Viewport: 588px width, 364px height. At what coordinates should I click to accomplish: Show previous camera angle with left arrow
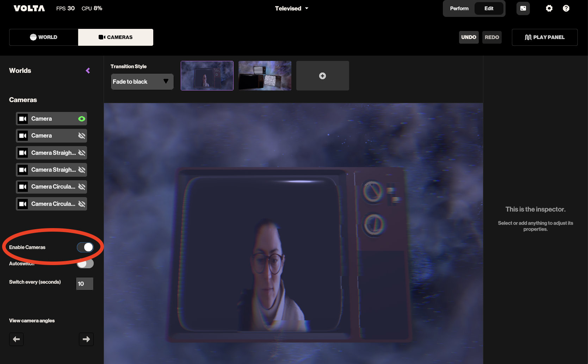coord(16,339)
